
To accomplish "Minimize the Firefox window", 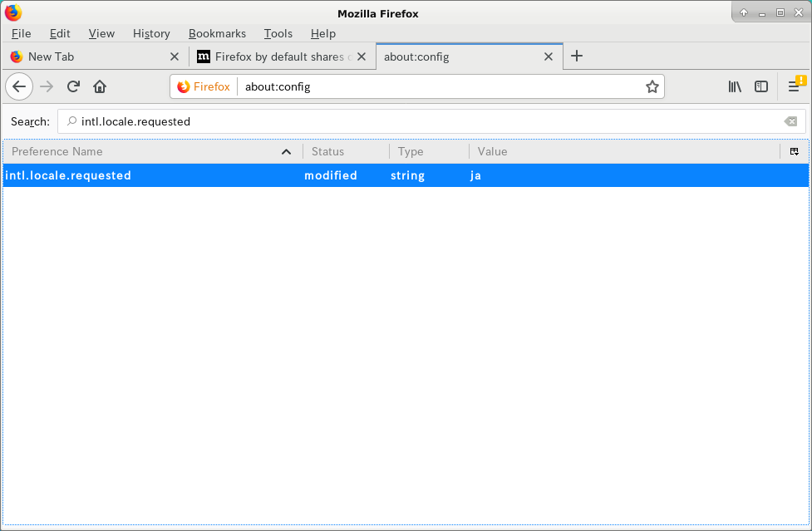I will click(762, 13).
